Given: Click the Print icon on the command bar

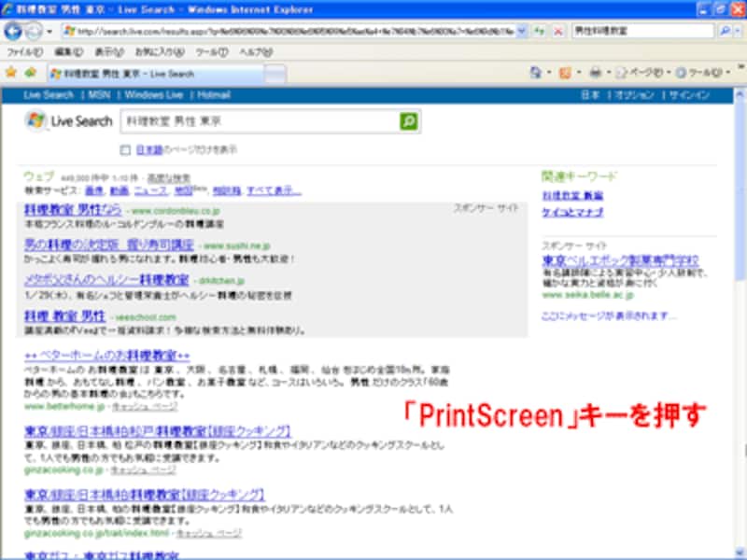Looking at the screenshot, I should click(x=596, y=73).
